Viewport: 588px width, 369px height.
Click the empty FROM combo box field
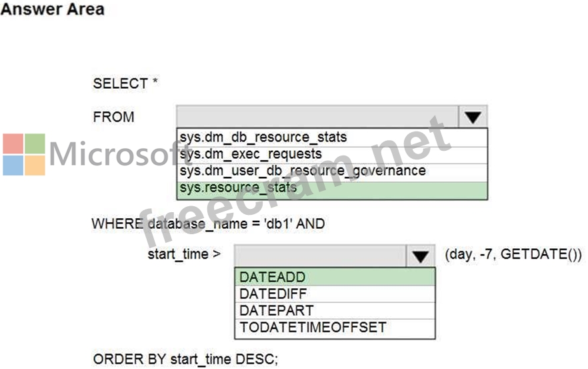tap(317, 117)
